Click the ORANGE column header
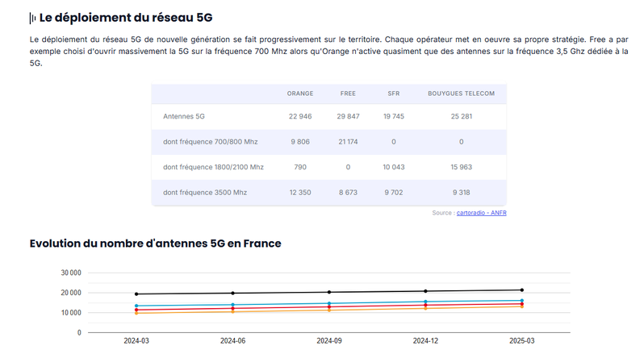 coord(300,94)
